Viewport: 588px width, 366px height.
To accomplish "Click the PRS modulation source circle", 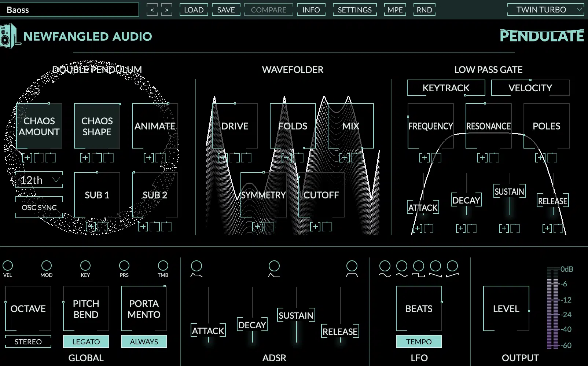I will pyautogui.click(x=124, y=266).
